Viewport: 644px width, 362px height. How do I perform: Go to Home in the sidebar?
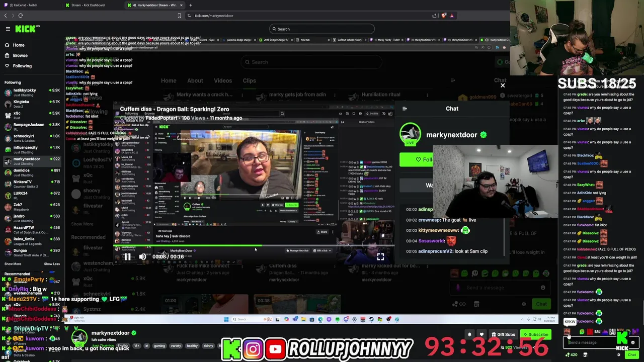[19, 45]
